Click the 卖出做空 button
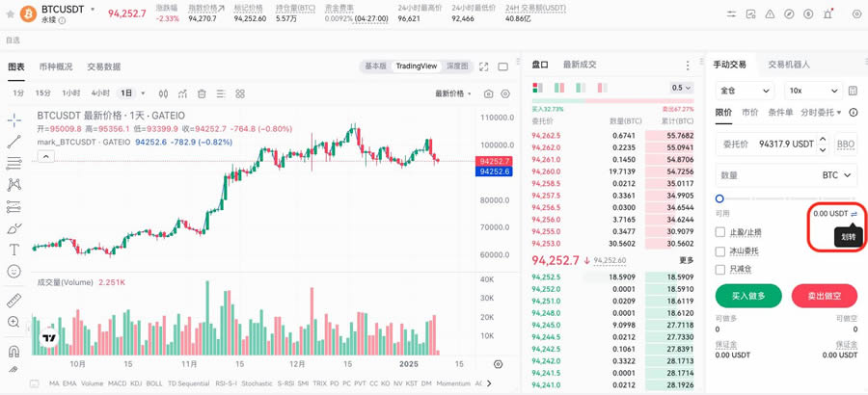The image size is (868, 395). [825, 296]
